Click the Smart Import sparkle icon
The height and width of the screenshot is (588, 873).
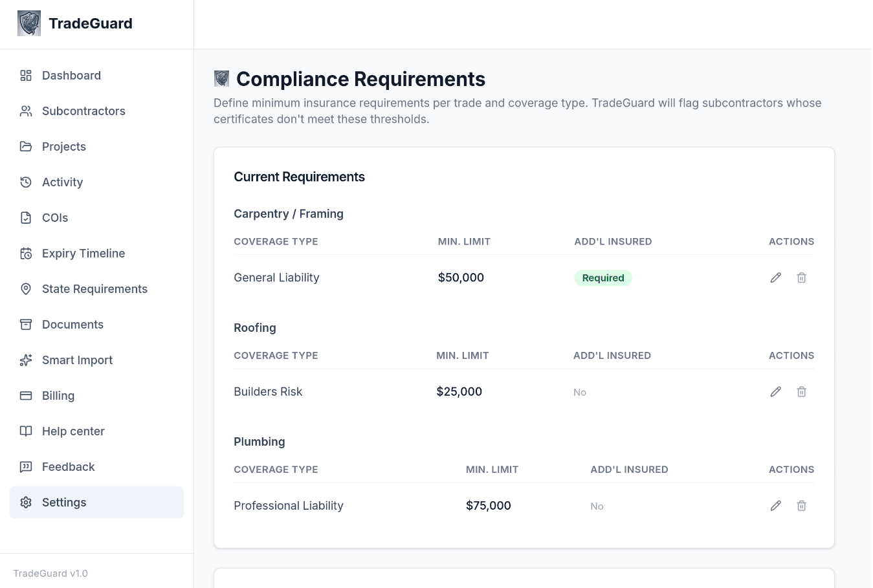26,360
